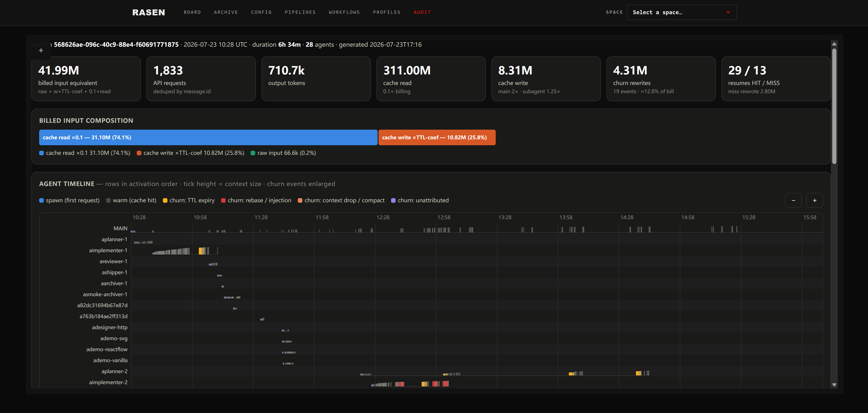This screenshot has height=413, width=868.
Task: Select the aimplementer-1 timeline row label
Action: (x=108, y=250)
